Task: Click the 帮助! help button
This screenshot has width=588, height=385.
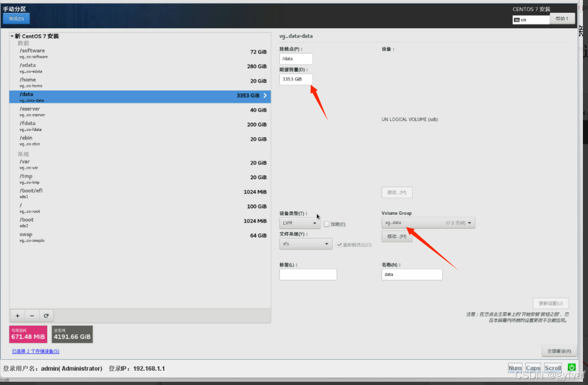Action: pyautogui.click(x=562, y=18)
